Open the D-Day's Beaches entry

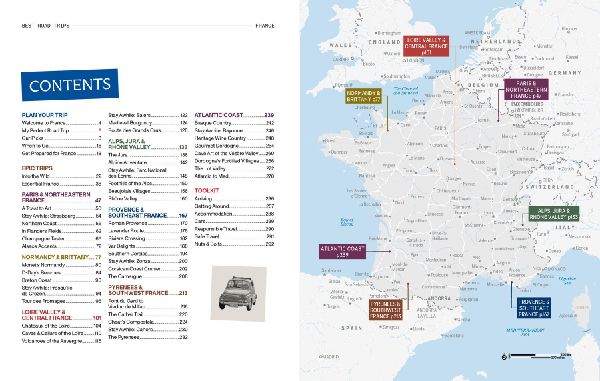(x=62, y=272)
